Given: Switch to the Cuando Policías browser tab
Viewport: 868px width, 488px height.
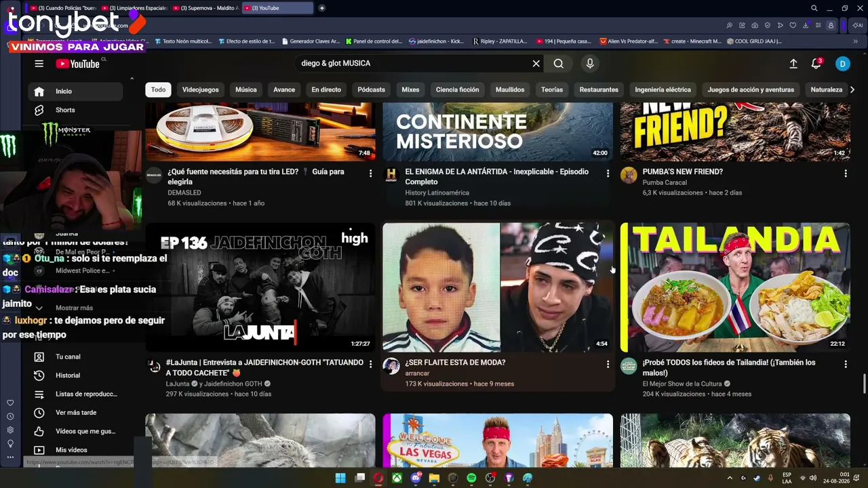Looking at the screenshot, I should click(64, 8).
